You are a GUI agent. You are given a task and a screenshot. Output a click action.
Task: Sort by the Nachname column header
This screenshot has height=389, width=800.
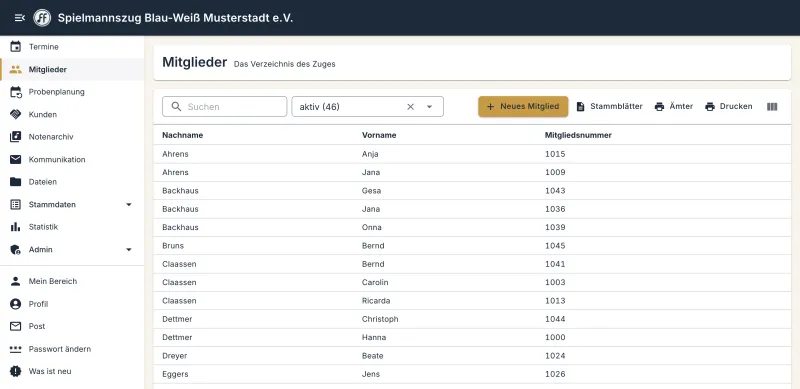pos(183,135)
